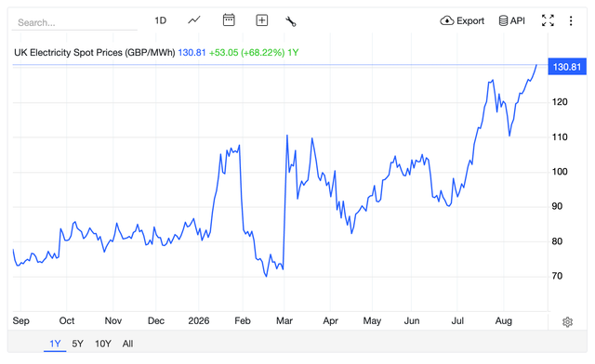
Task: Select the 1Y time range tab
Action: (x=55, y=344)
